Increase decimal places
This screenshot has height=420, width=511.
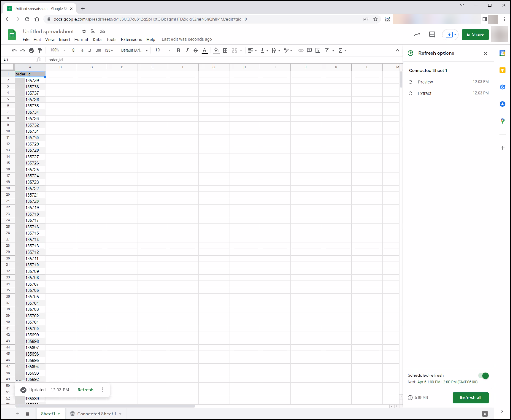(x=99, y=50)
